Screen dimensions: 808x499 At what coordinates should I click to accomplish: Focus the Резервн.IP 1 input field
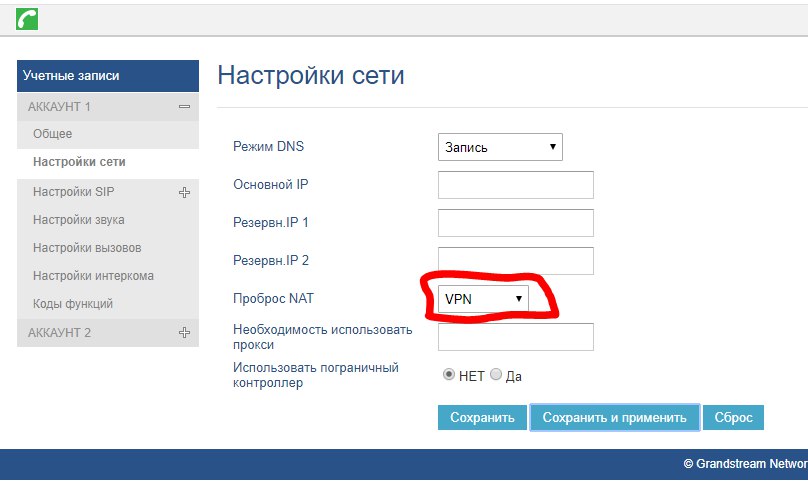(515, 223)
